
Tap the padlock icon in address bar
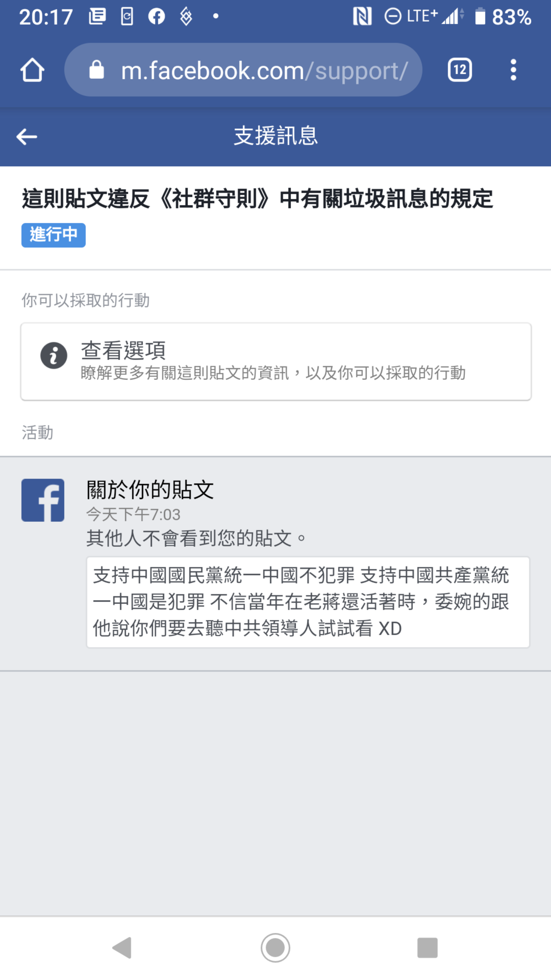point(97,70)
